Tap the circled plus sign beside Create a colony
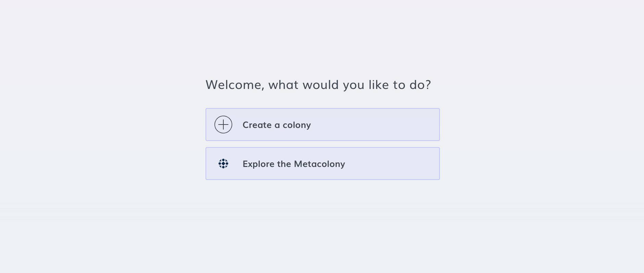Screen dimensions: 644x273 point(223,125)
